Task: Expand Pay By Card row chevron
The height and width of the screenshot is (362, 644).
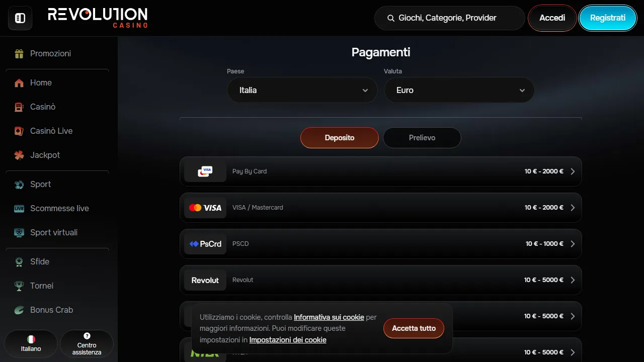Action: 573,171
